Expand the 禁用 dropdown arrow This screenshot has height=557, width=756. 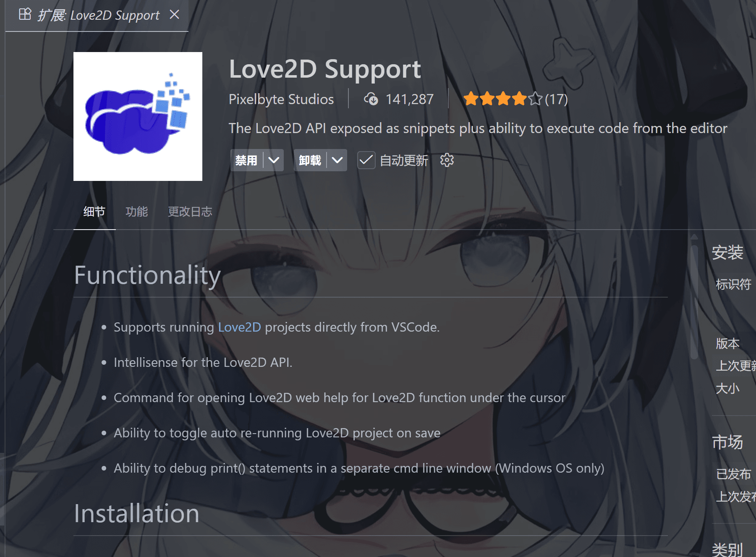point(274,160)
